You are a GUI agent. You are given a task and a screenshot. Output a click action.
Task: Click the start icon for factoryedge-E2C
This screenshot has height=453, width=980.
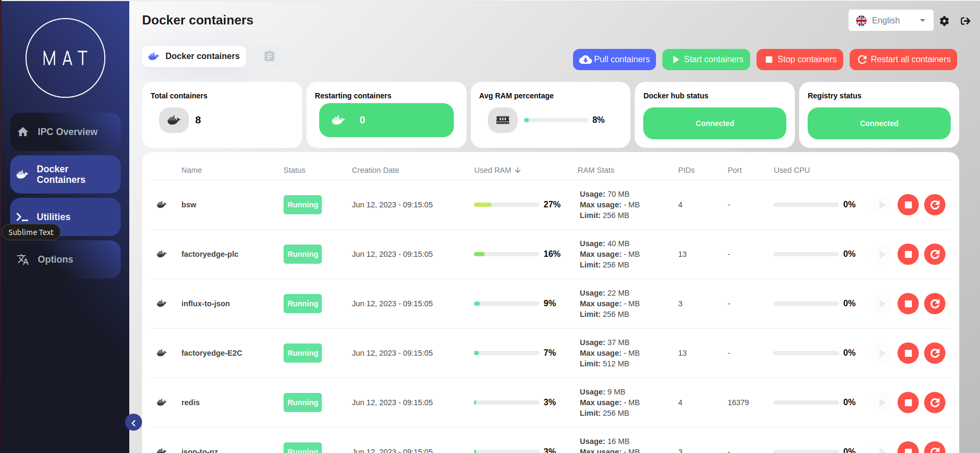(x=882, y=353)
